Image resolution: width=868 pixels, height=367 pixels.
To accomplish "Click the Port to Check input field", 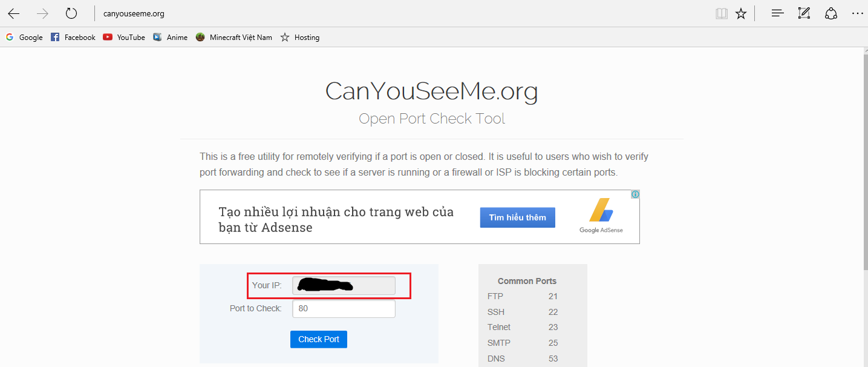I will click(x=344, y=309).
